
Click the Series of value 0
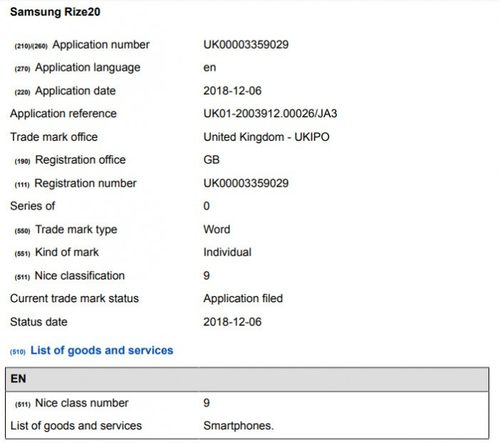click(x=206, y=206)
